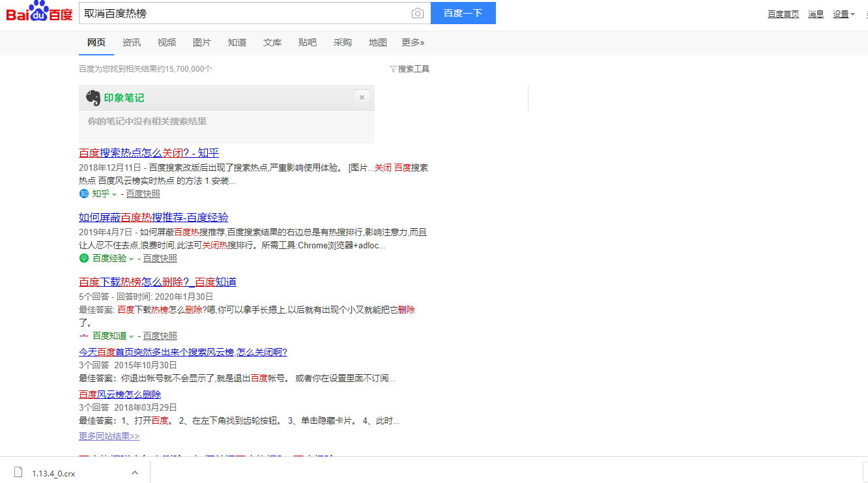Click the 知乎 source name

100,194
